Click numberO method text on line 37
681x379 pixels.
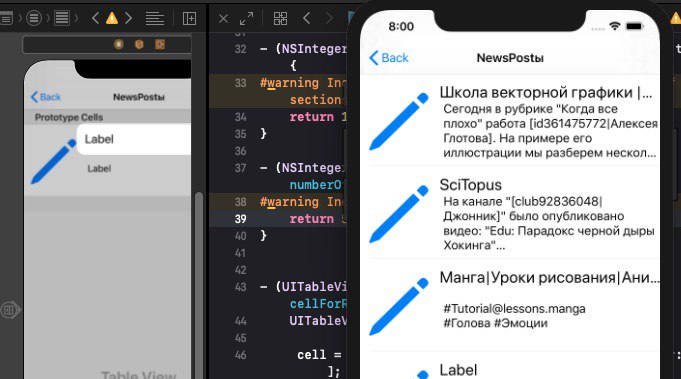coord(317,185)
